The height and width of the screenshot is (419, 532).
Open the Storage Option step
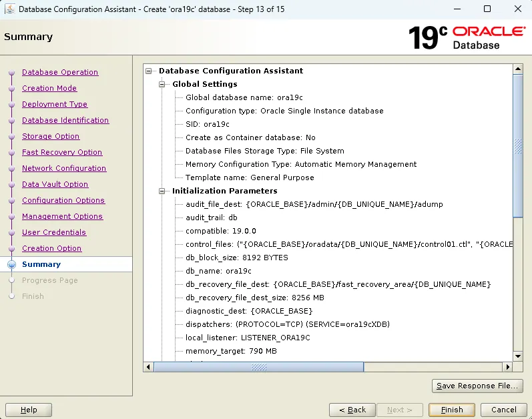coord(51,136)
